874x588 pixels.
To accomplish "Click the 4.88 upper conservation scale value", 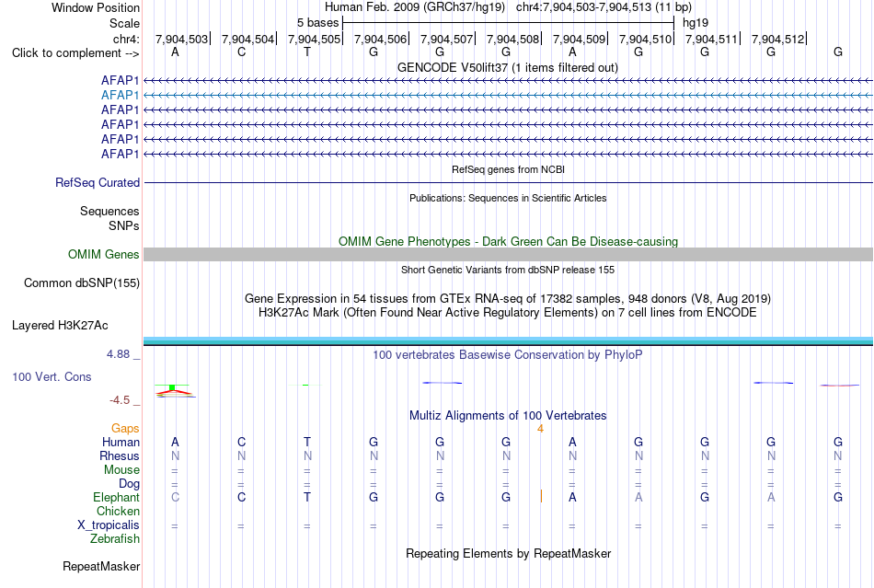I will tap(118, 354).
